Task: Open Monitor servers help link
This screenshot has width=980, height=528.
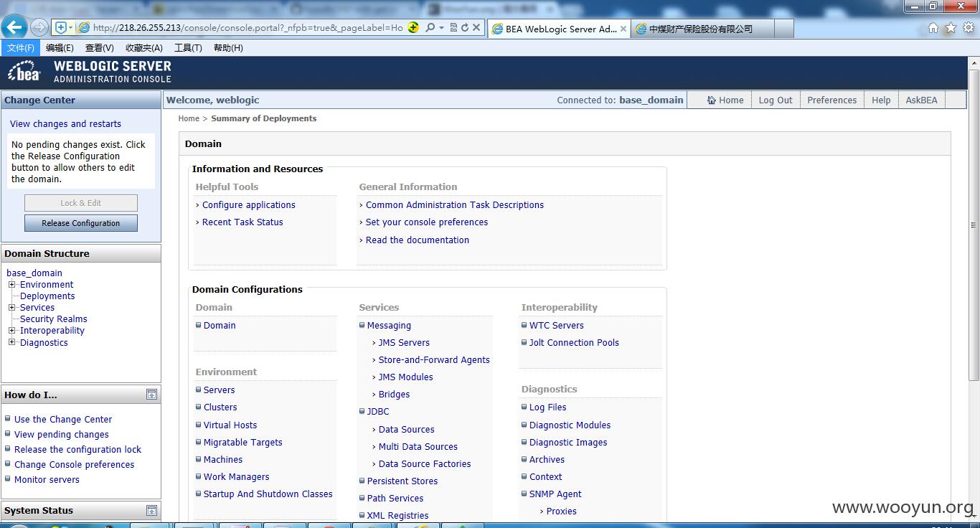Action: pyautogui.click(x=47, y=479)
